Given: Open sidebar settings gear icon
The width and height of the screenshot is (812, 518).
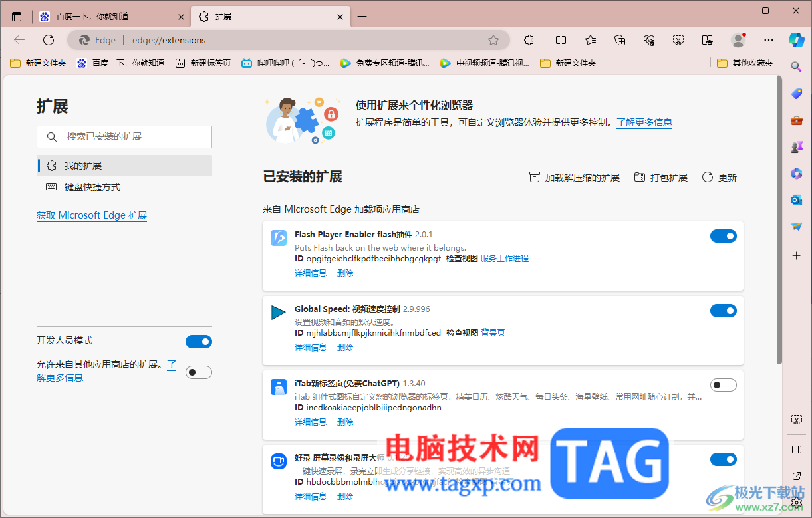Looking at the screenshot, I should 796,502.
